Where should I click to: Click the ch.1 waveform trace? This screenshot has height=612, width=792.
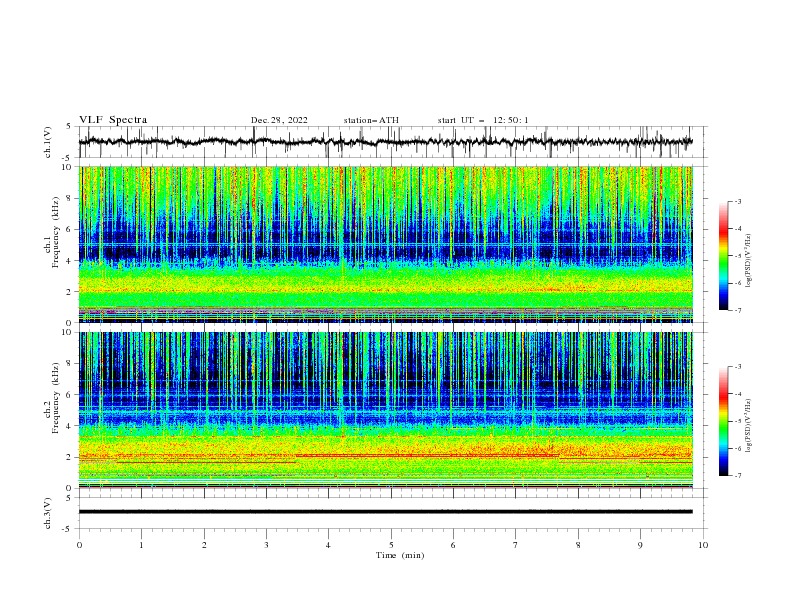point(385,142)
